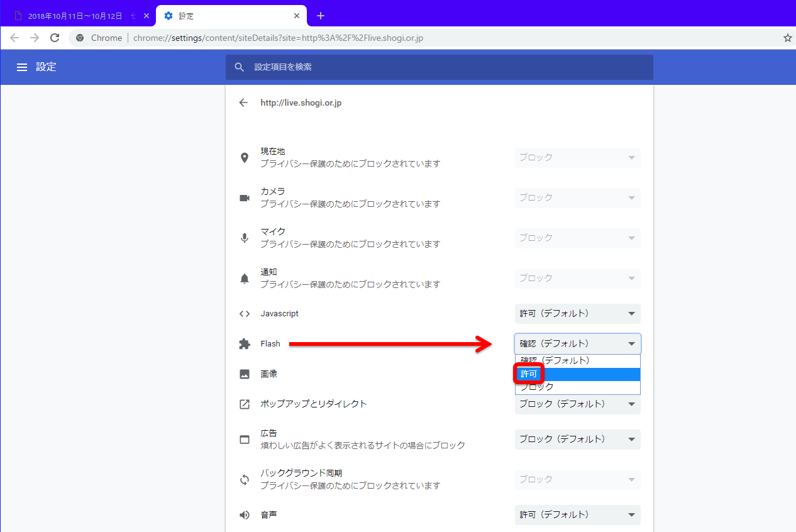
Task: Open the hamburger menu beside 設定
Action: tap(22, 67)
